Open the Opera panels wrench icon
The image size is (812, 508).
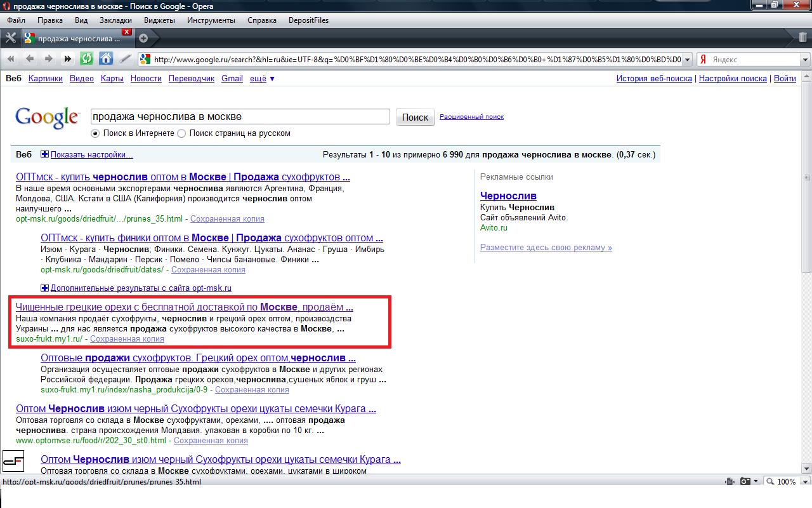click(10, 38)
